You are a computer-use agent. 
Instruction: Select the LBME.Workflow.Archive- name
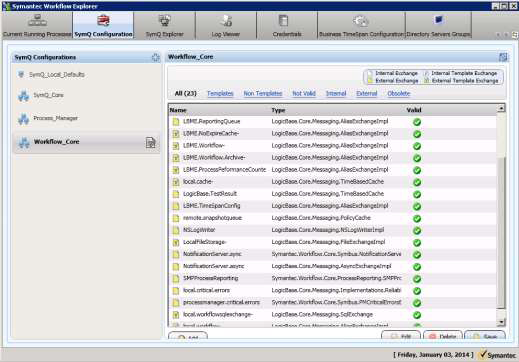(214, 157)
